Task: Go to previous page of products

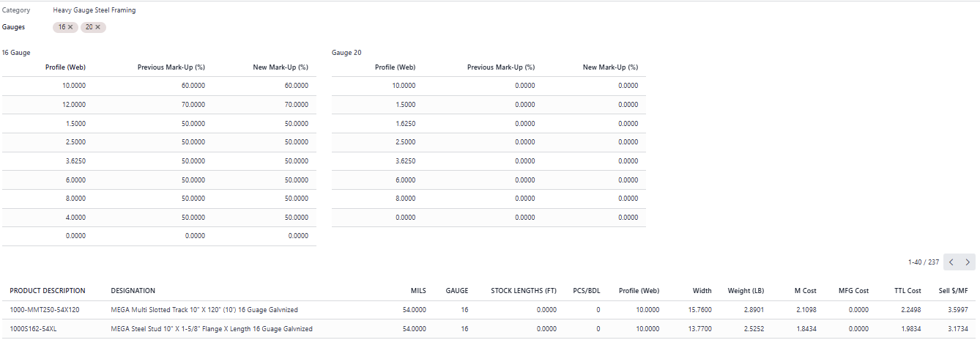Action: click(x=951, y=262)
